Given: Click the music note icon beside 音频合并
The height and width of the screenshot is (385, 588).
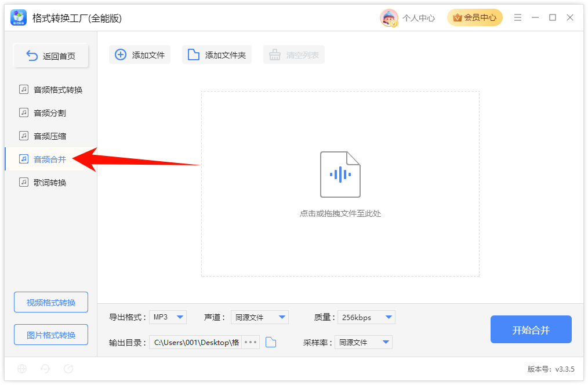Looking at the screenshot, I should click(24, 159).
